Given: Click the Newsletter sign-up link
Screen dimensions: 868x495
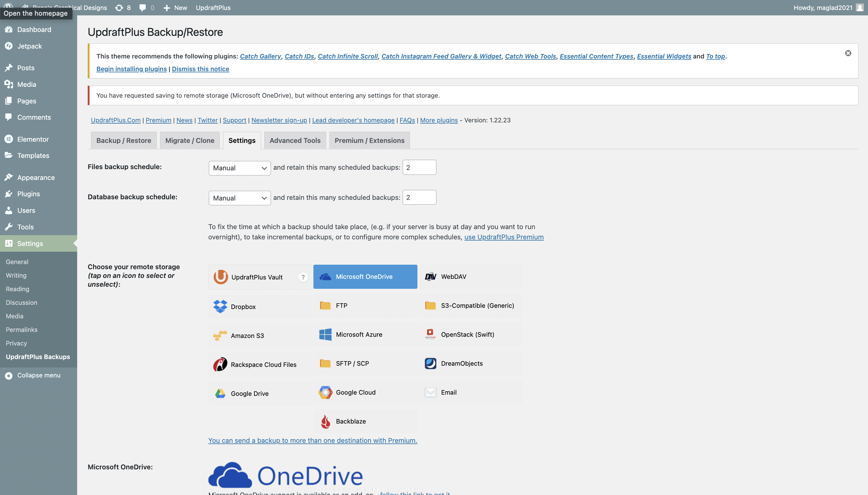Looking at the screenshot, I should 279,120.
